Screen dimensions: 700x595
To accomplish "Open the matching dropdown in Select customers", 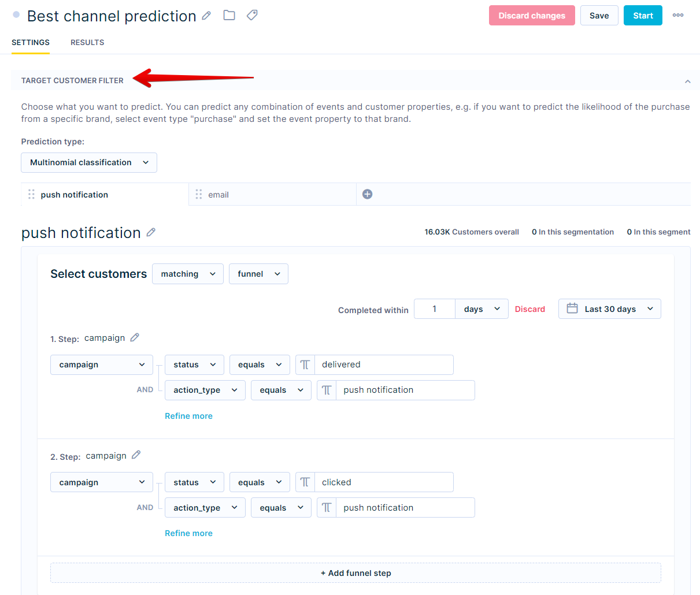I will pyautogui.click(x=187, y=273).
